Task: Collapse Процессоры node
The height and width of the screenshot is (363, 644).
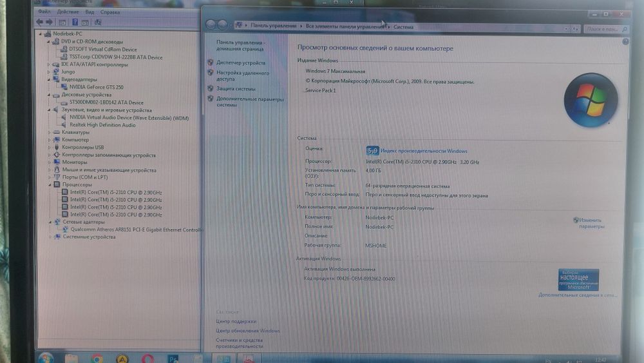Action: click(x=50, y=185)
